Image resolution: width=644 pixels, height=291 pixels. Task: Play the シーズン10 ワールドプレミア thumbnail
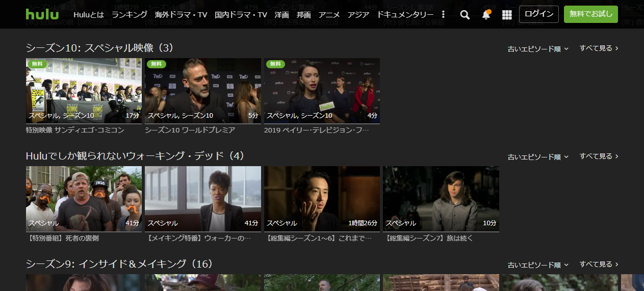pos(203,91)
